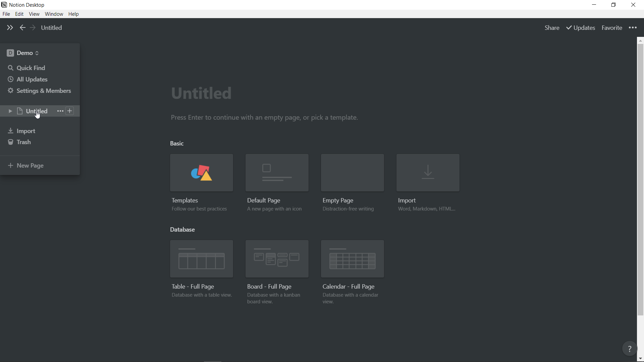Image resolution: width=644 pixels, height=362 pixels.
Task: Click the vertical scrollbar thumb
Action: point(641,180)
